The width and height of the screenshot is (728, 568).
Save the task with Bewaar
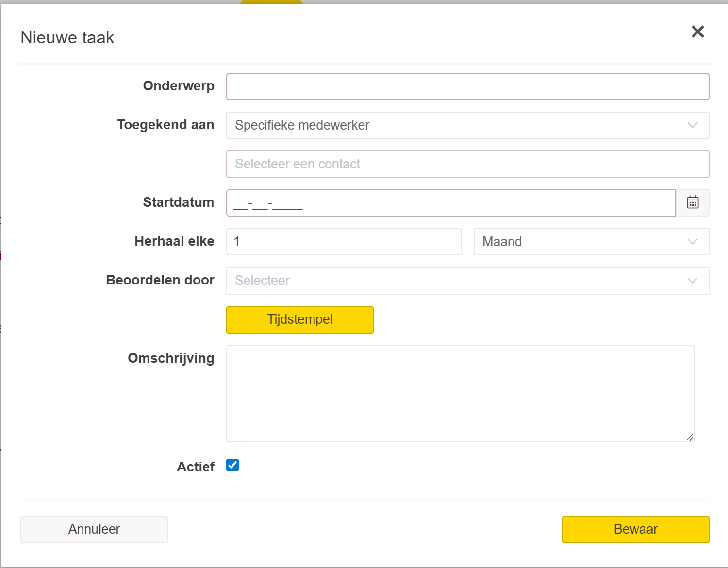click(x=635, y=529)
